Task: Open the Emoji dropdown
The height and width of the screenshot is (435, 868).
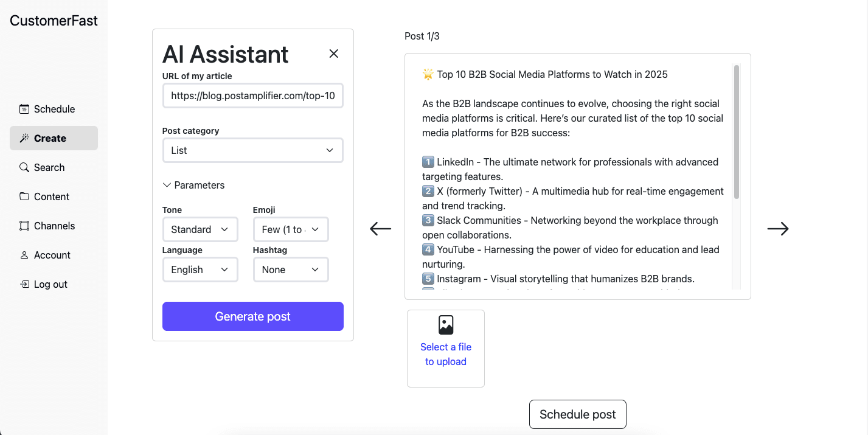Action: click(x=290, y=229)
